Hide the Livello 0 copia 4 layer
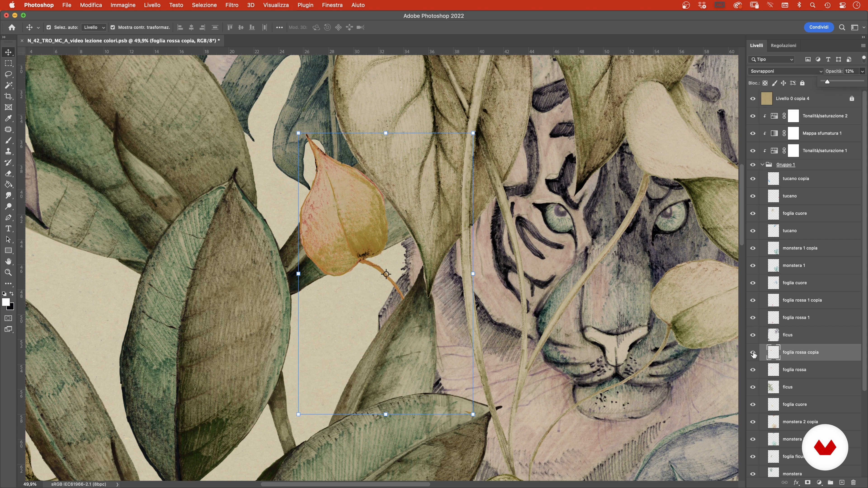This screenshot has height=488, width=868. pos(753,99)
